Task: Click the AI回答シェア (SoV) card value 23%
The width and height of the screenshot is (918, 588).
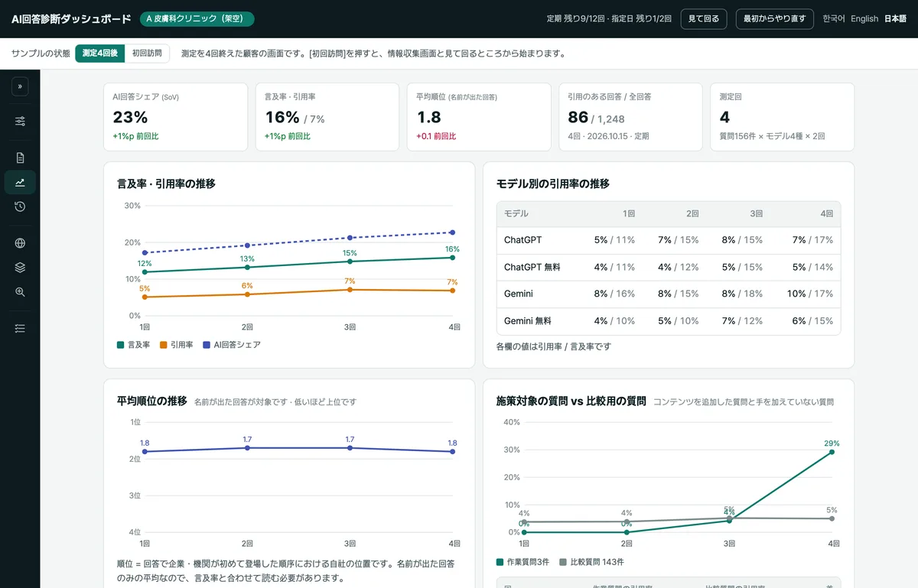Action: [x=130, y=117]
